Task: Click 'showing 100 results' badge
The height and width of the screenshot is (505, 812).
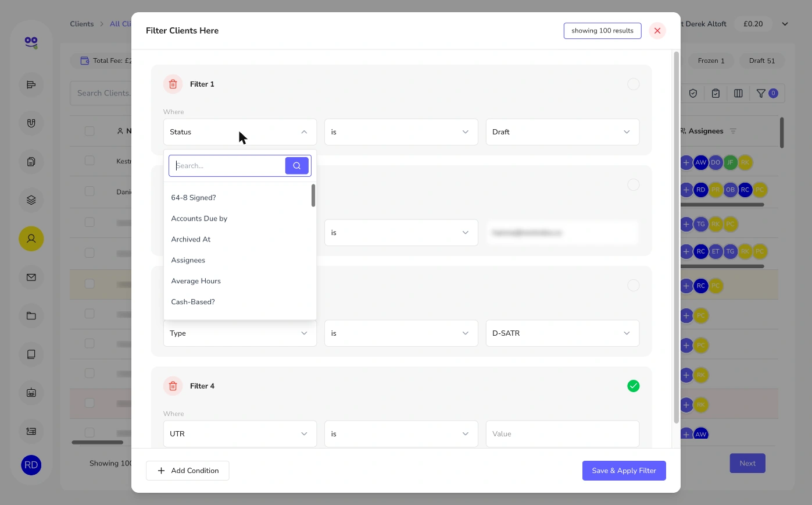Action: (602, 31)
